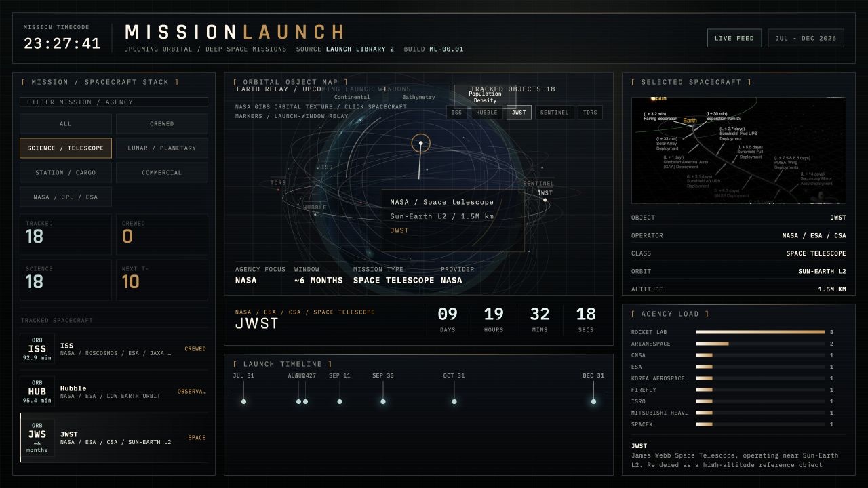Screen dimensions: 868x488
Task: Click the ORB HUB 95.4 min badge
Action: 37,392
